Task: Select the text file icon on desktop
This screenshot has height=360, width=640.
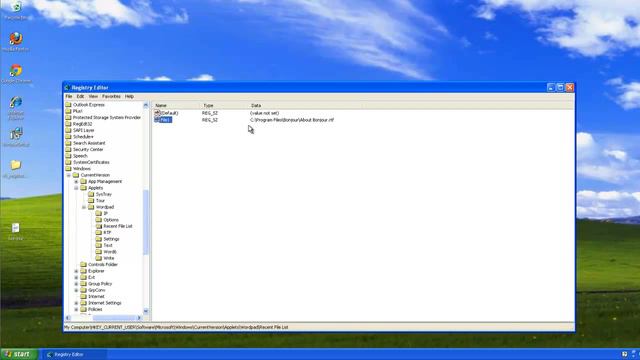Action: click(16, 228)
